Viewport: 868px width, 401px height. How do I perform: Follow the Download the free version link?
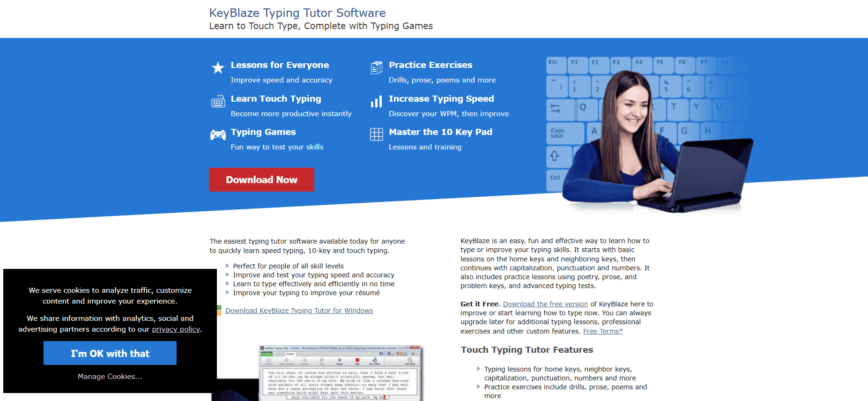(545, 304)
